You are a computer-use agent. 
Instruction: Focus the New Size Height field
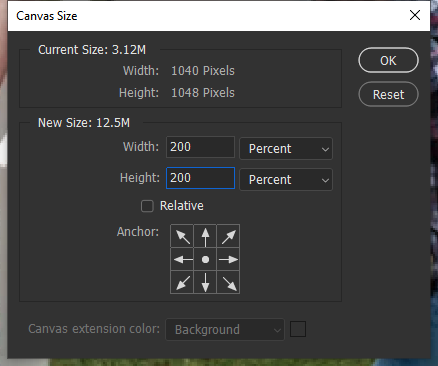click(x=200, y=178)
